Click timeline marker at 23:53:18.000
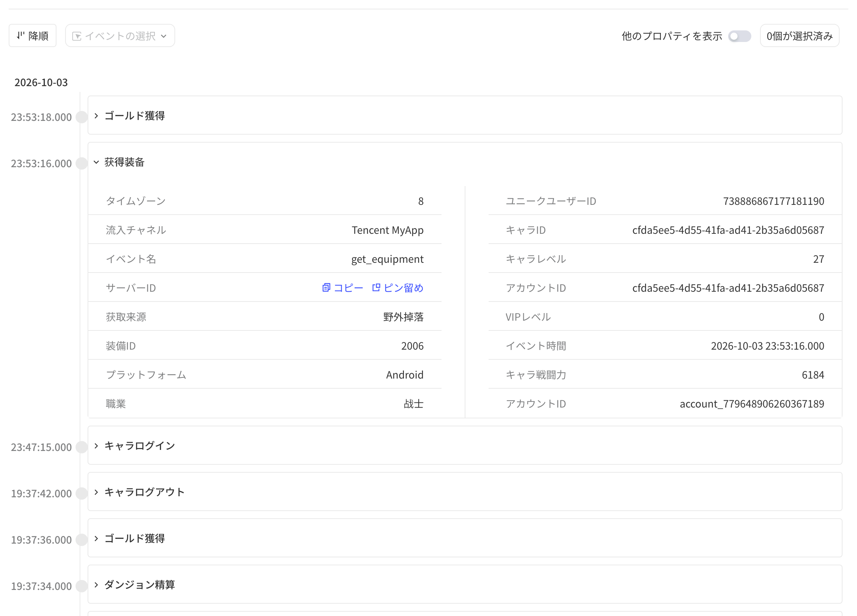857x616 pixels. tap(82, 117)
